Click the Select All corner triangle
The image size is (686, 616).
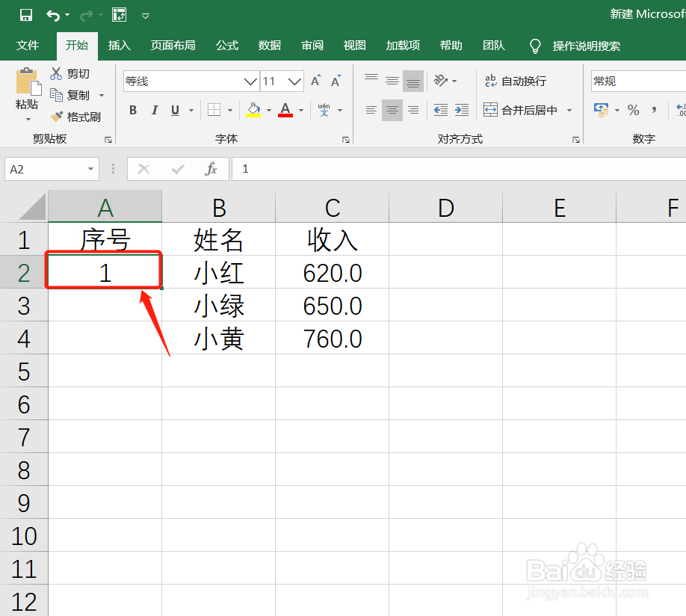pyautogui.click(x=32, y=206)
